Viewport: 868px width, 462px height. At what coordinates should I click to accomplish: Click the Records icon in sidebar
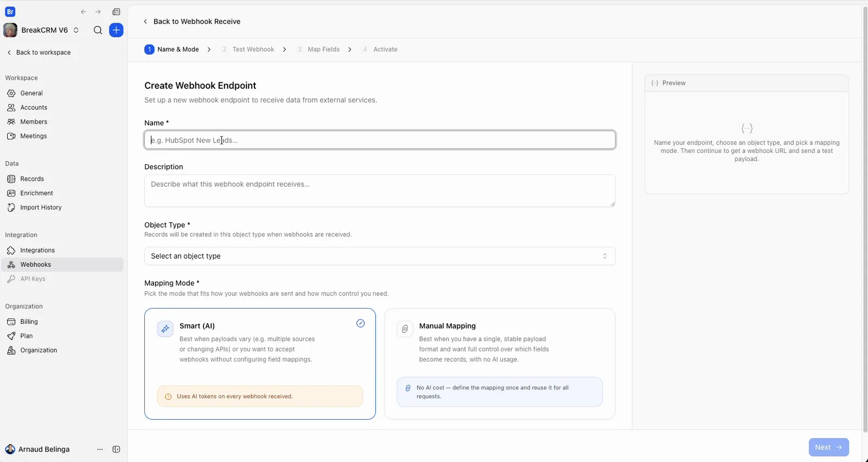click(11, 179)
